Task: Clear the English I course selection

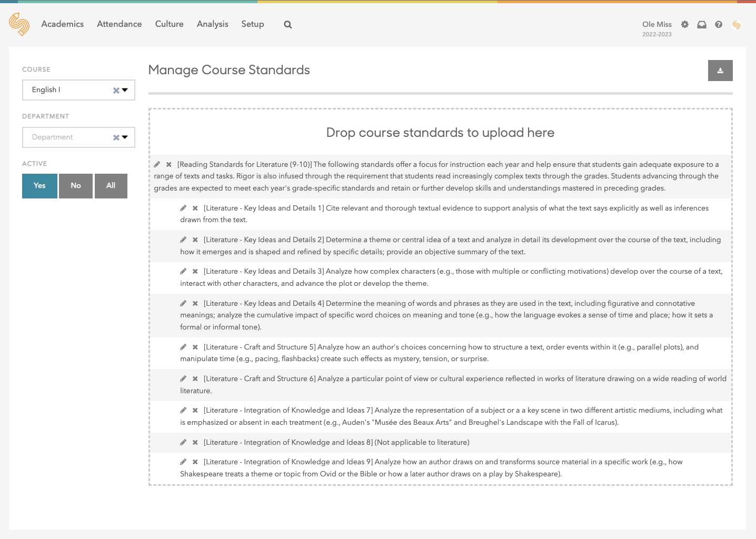Action: click(116, 91)
